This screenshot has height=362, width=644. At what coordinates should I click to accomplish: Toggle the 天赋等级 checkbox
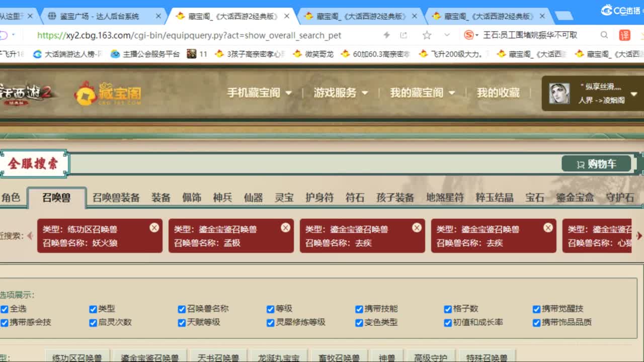(182, 323)
